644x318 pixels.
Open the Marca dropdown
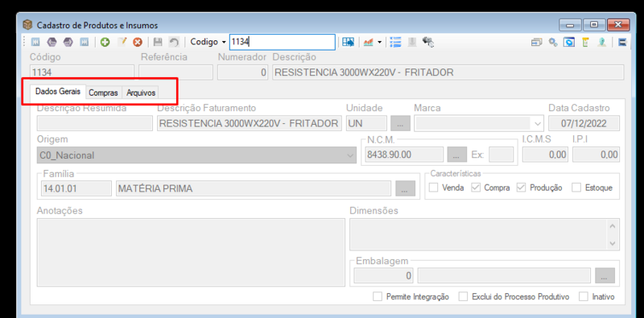pos(537,123)
